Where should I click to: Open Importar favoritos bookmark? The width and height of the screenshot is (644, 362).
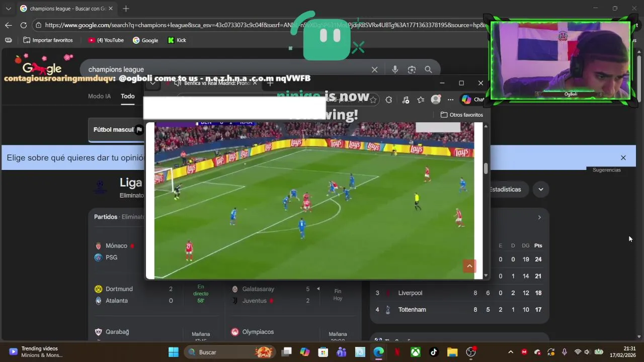(48, 40)
